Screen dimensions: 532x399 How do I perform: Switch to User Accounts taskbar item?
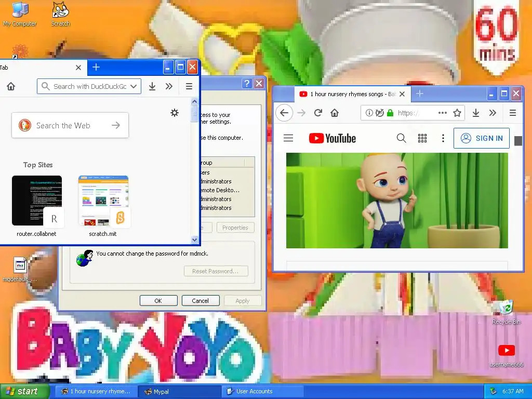pyautogui.click(x=262, y=391)
